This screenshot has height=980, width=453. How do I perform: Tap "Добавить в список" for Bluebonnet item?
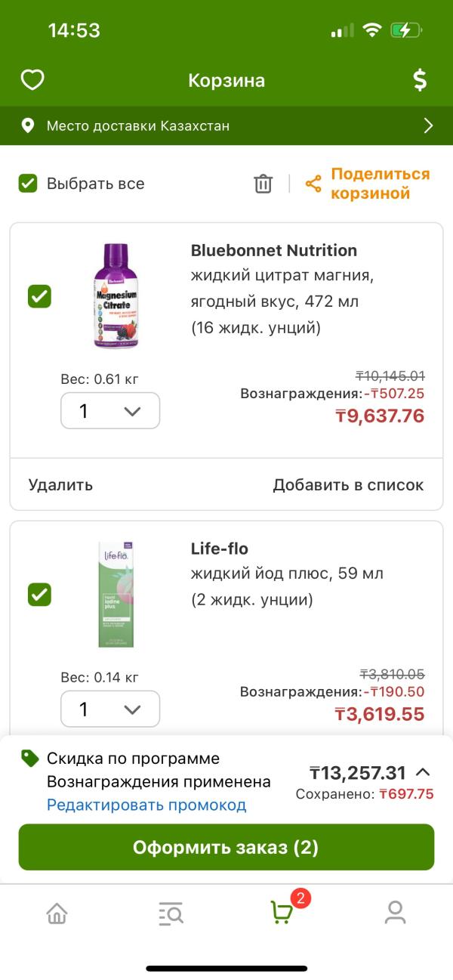348,485
